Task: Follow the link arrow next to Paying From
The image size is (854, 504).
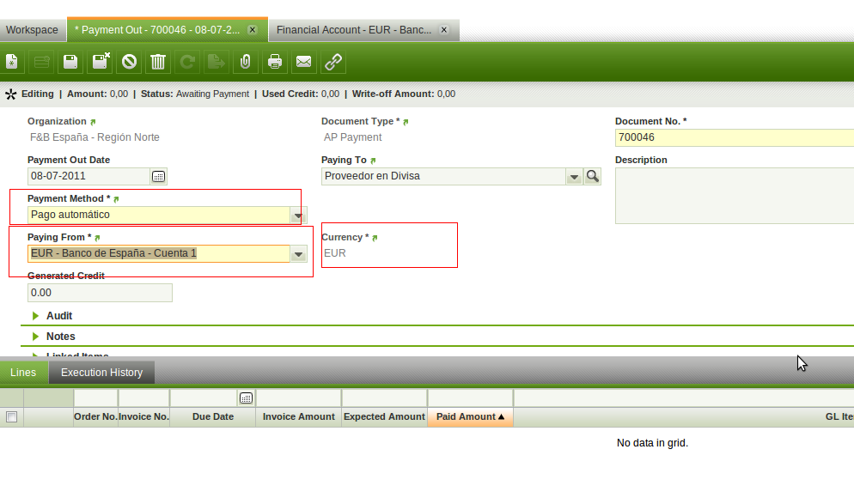Action: 97,238
